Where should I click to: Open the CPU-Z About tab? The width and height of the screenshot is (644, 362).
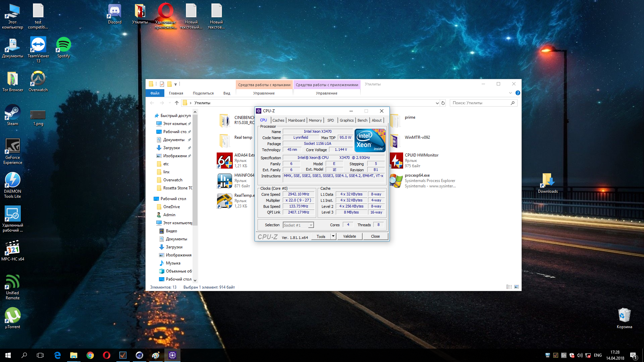coord(377,120)
